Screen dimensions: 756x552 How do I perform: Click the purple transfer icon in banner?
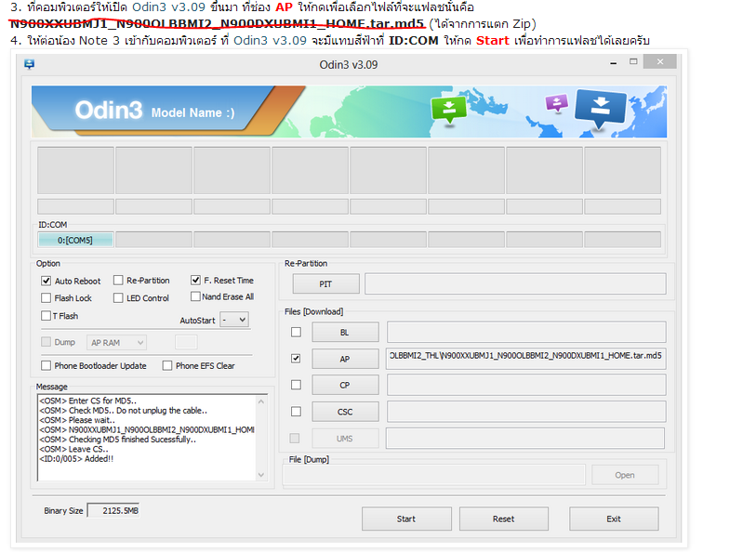556,102
